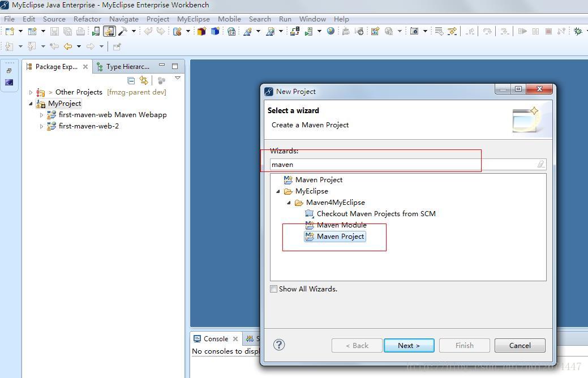
Task: Minimize the Package Explorer panel
Action: click(162, 65)
